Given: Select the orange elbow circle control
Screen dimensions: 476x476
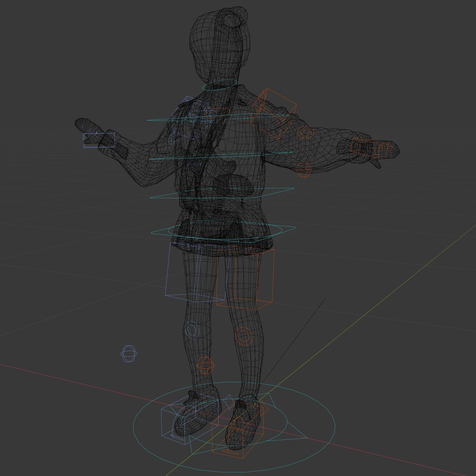Looking at the screenshot, I should point(305,132).
